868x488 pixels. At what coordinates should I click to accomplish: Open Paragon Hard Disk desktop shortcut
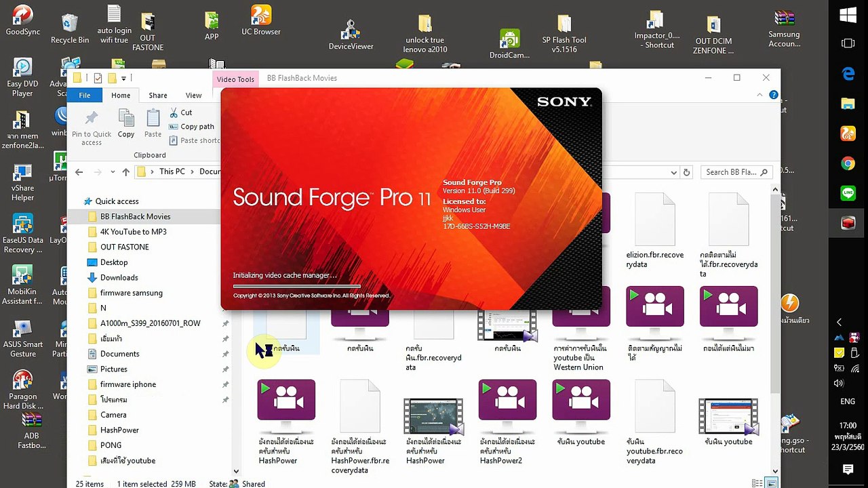tap(22, 390)
